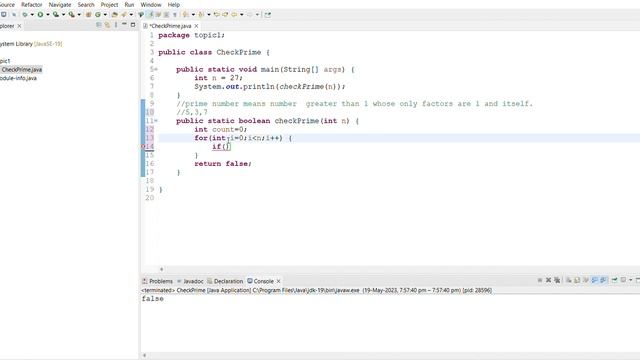Remove All Terminated Launches double-X icon
Viewport: 640px width, 360px height.
(x=557, y=280)
